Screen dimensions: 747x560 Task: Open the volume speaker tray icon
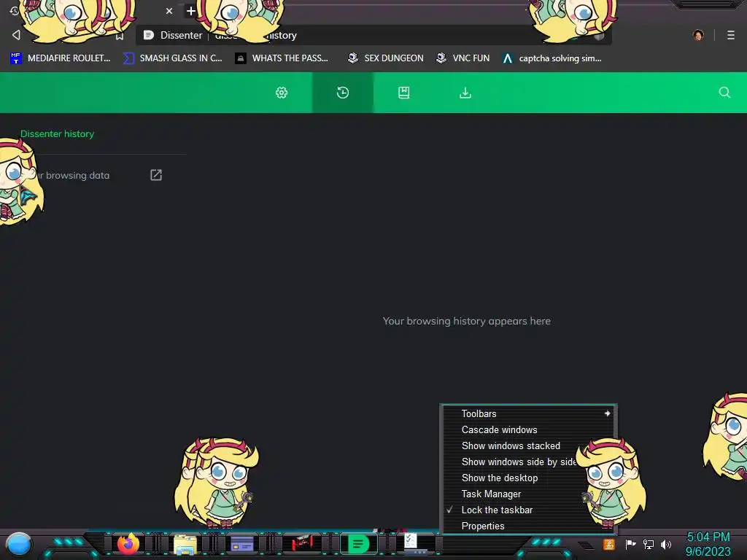(666, 544)
